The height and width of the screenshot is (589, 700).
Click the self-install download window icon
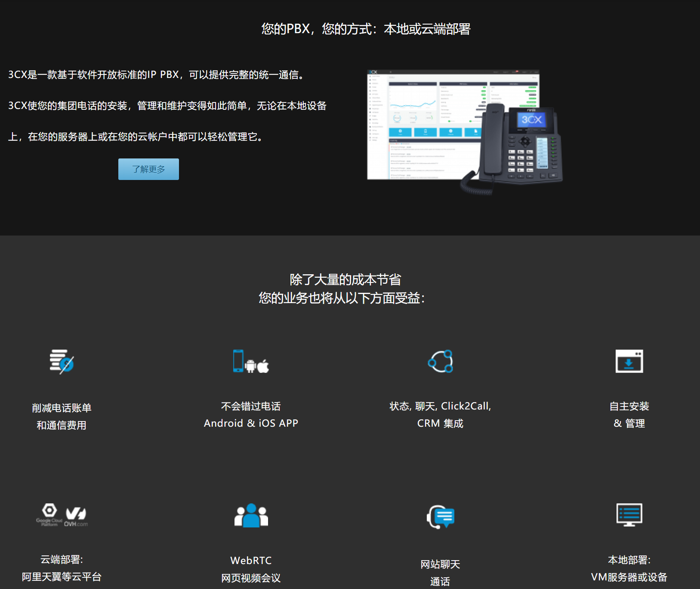pyautogui.click(x=629, y=361)
